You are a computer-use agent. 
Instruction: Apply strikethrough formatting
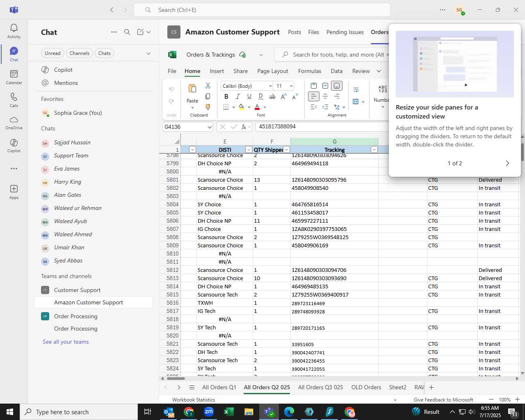[272, 96]
